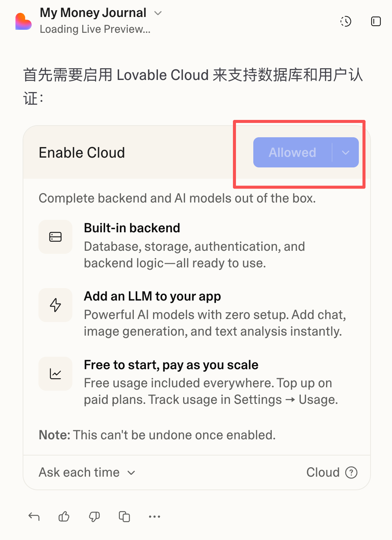Give a thumbs down to the response
This screenshot has width=392, height=540.
click(94, 516)
